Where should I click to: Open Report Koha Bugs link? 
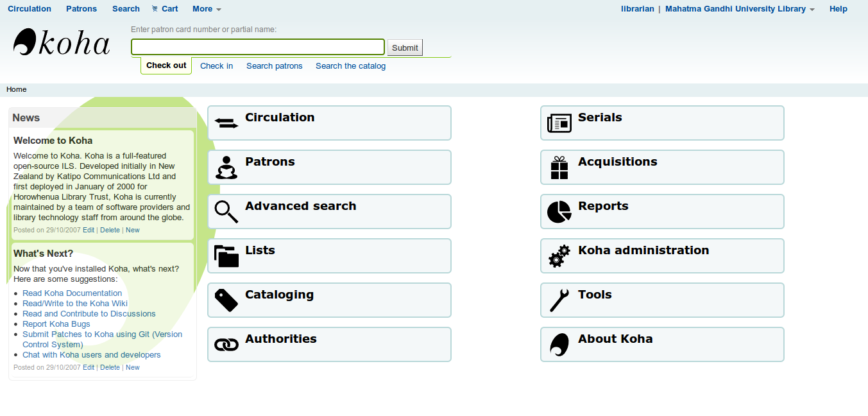[x=56, y=324]
